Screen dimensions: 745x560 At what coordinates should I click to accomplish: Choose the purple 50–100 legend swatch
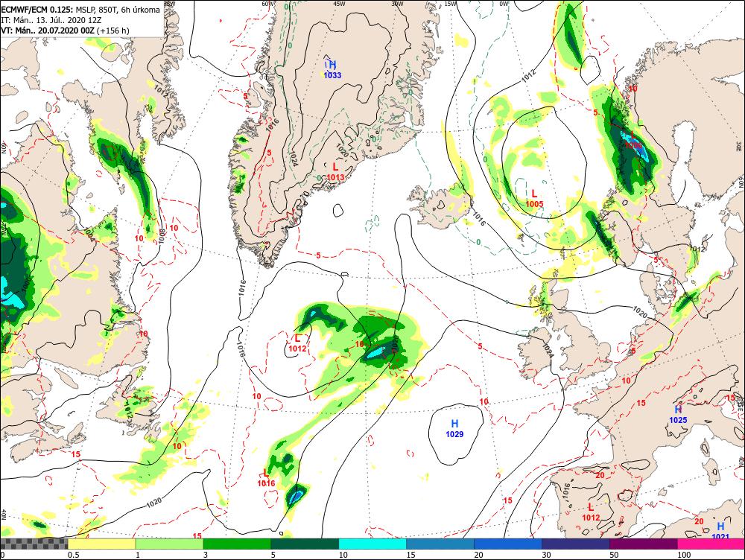point(644,544)
